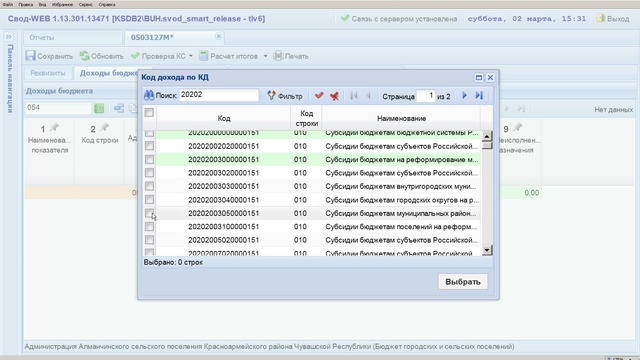Open the Фильтр filter tool
This screenshot has height=360, width=640.
tap(285, 96)
